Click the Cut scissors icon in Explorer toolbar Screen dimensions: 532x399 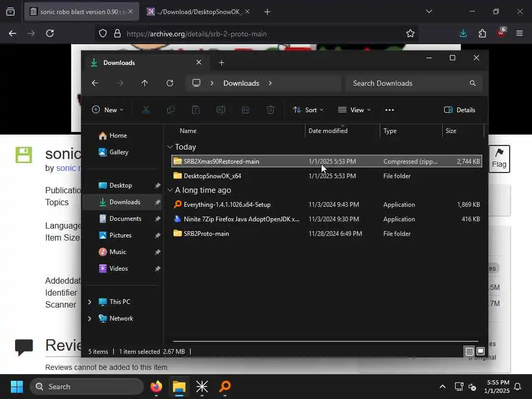145,110
